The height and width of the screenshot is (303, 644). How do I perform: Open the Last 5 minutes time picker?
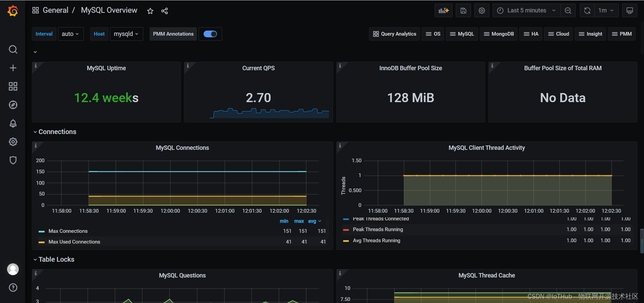pyautogui.click(x=526, y=10)
